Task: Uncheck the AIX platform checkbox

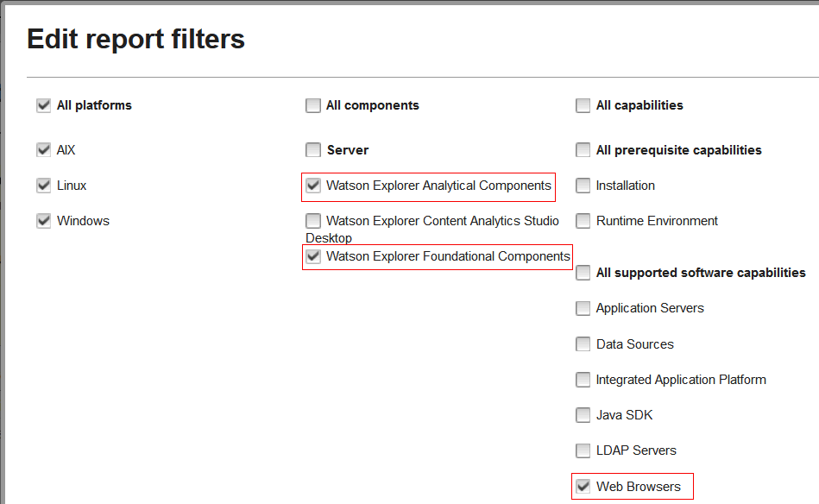Action: (44, 150)
